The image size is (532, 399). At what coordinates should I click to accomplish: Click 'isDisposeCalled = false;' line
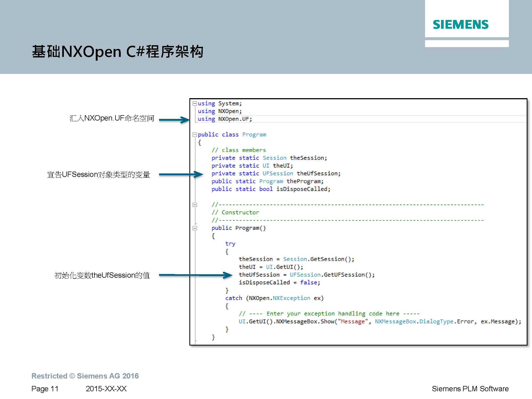click(x=279, y=282)
